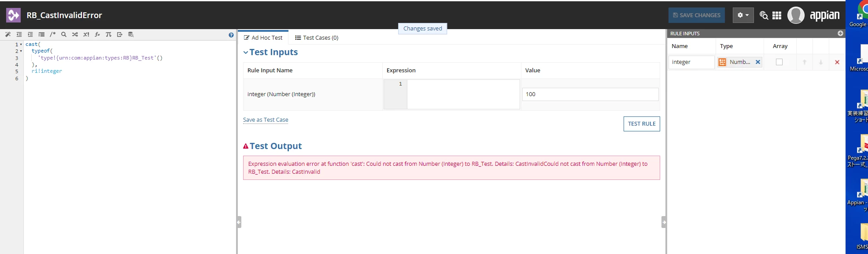
Task: Click the Changes saved notification
Action: pyautogui.click(x=423, y=29)
